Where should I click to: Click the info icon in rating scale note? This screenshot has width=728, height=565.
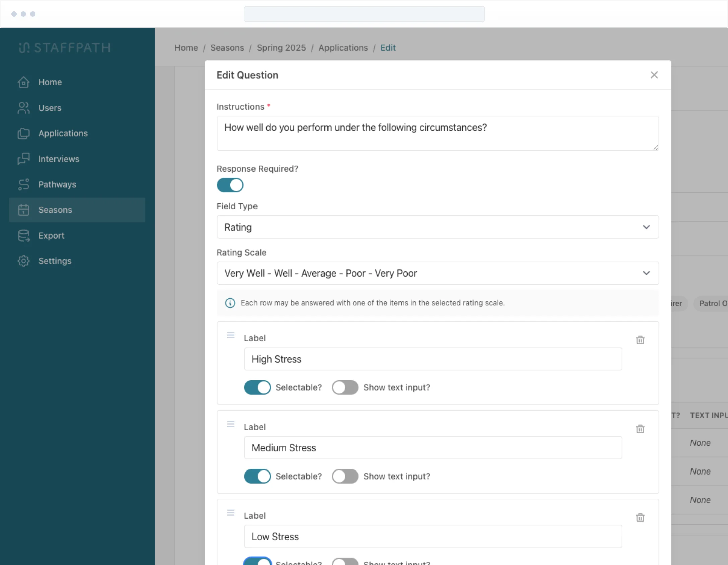(x=230, y=303)
